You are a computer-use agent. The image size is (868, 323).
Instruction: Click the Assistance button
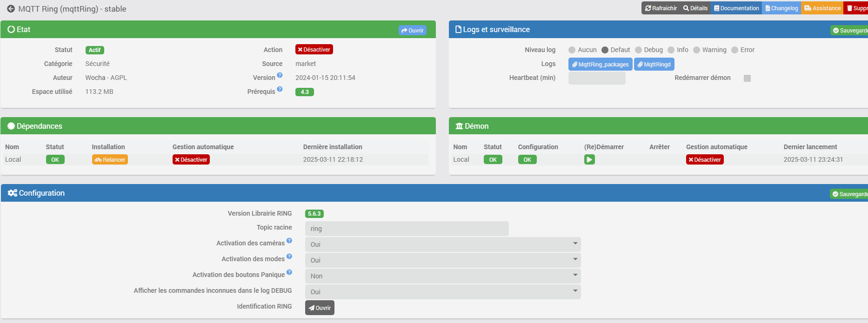[x=822, y=8]
